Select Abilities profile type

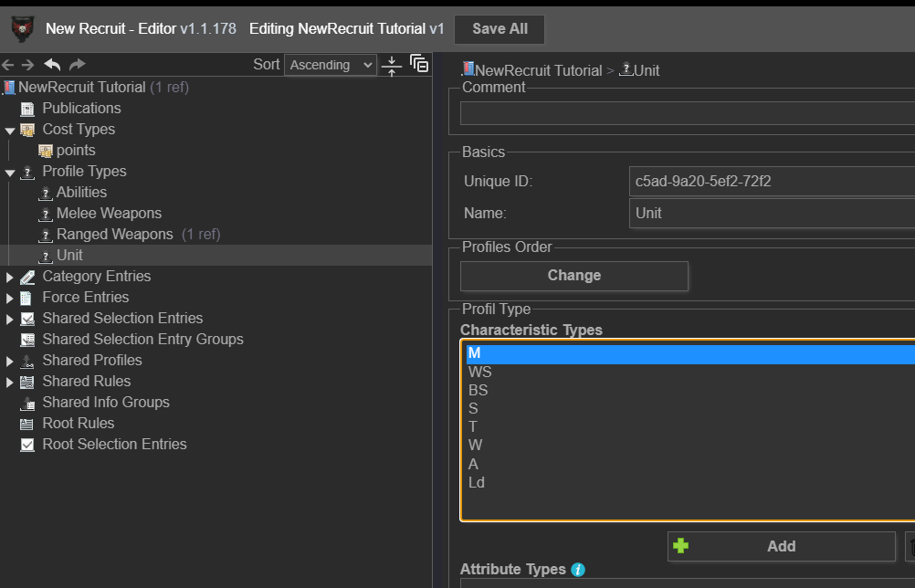(x=81, y=192)
